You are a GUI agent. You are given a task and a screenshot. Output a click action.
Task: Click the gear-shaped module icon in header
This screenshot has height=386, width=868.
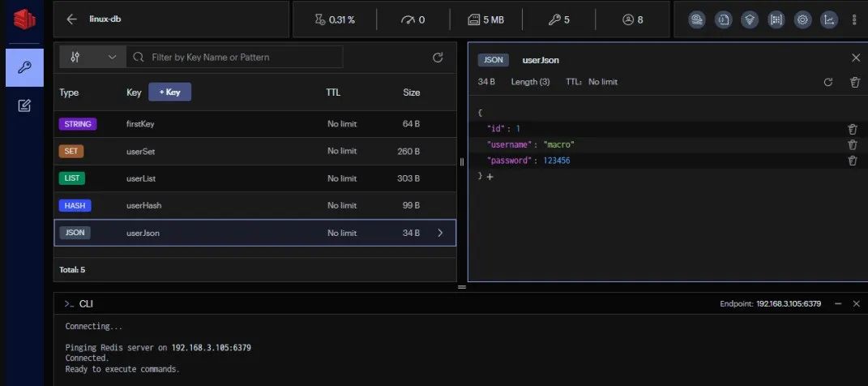coord(802,20)
